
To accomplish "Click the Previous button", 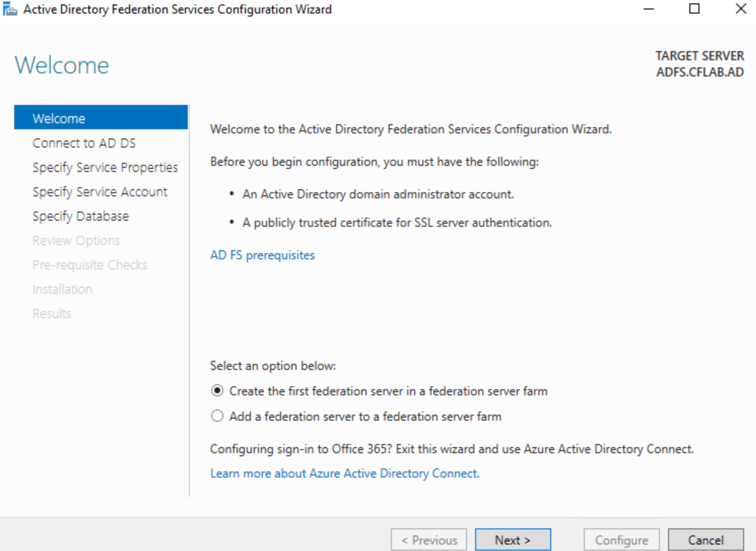I will pyautogui.click(x=428, y=539).
